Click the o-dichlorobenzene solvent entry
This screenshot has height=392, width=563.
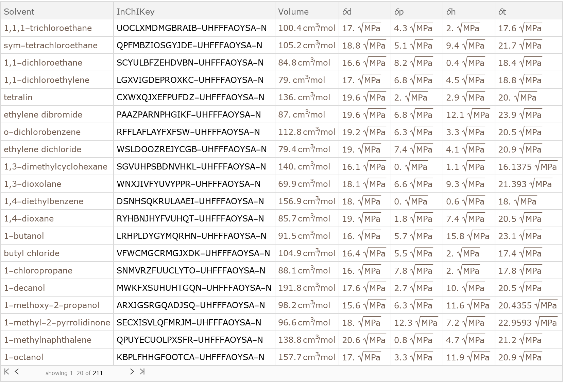(42, 132)
